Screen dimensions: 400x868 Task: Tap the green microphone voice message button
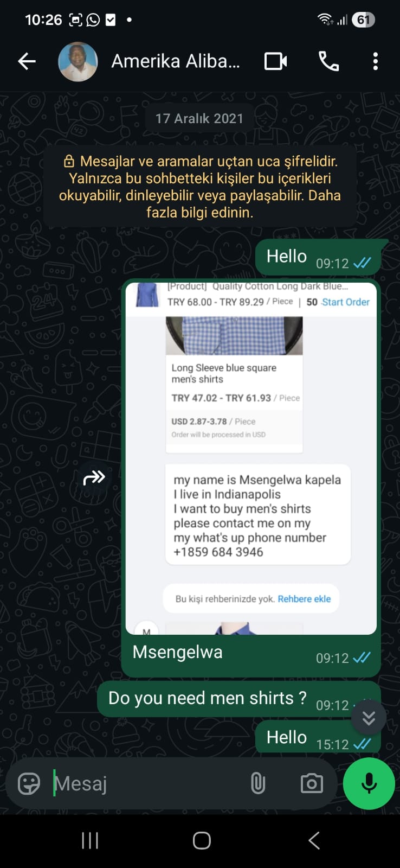[369, 783]
